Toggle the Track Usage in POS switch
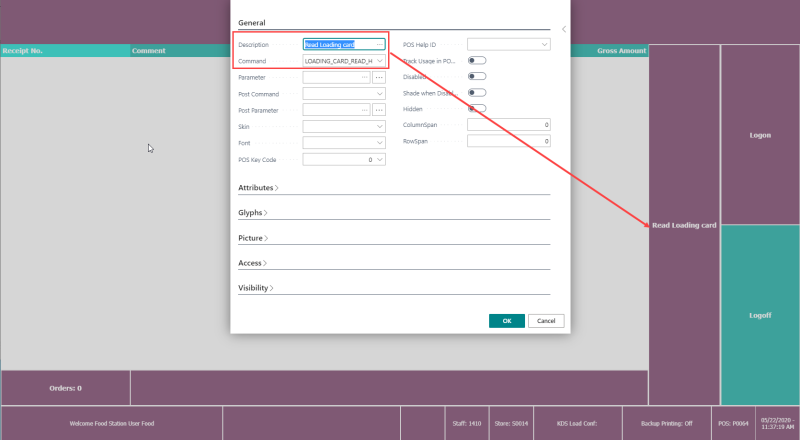 pyautogui.click(x=477, y=61)
